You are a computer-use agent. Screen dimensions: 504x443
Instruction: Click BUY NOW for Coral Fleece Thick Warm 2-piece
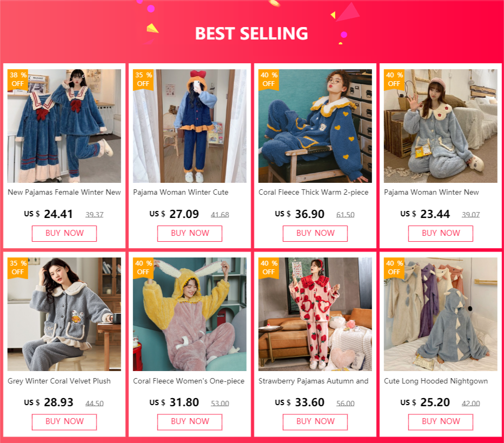pyautogui.click(x=315, y=233)
